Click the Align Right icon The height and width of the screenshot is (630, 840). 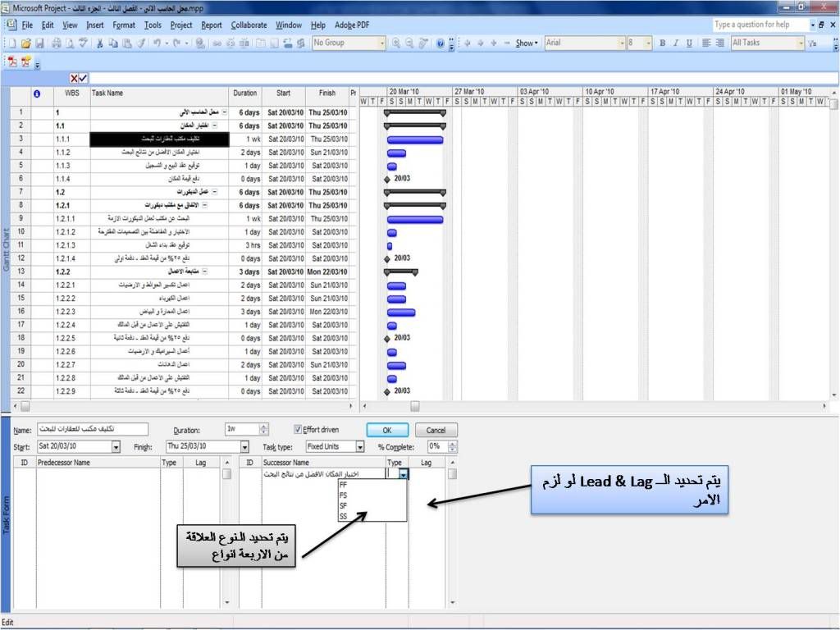pyautogui.click(x=720, y=43)
